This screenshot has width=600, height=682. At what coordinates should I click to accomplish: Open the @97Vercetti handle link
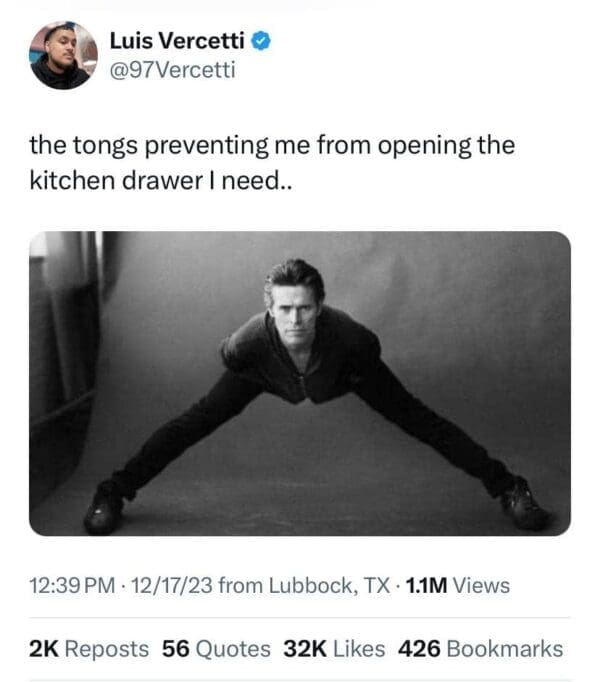172,71
